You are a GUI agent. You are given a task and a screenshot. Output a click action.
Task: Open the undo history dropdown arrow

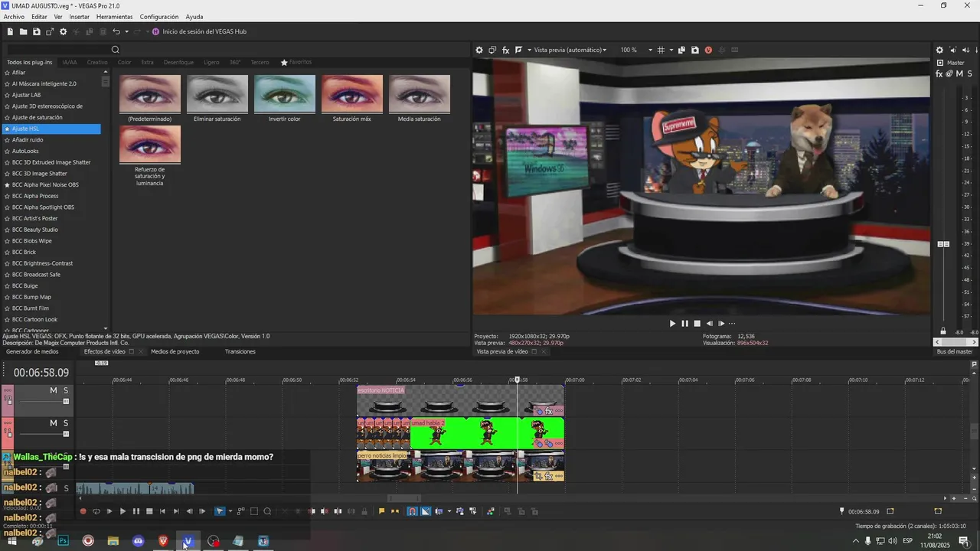126,31
